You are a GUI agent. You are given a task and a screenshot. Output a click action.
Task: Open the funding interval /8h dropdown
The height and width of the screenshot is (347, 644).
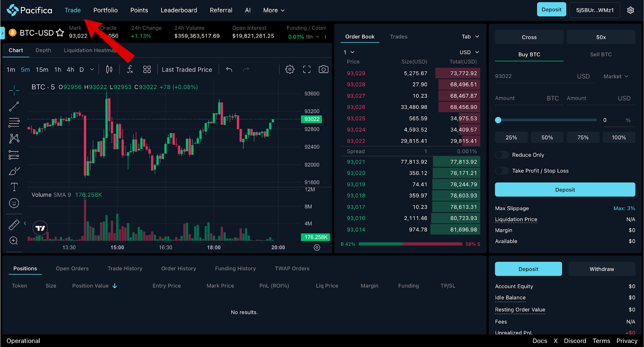(312, 37)
